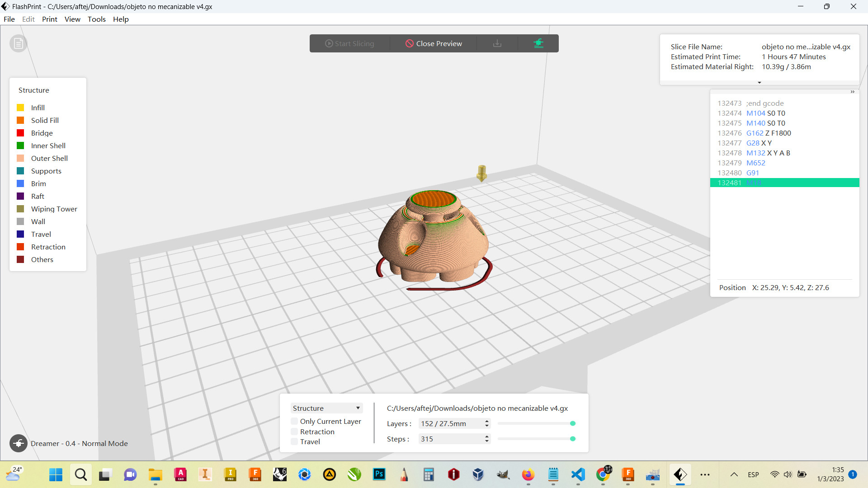Click the Steps value field showing 315
Image resolution: width=868 pixels, height=488 pixels.
(x=450, y=439)
